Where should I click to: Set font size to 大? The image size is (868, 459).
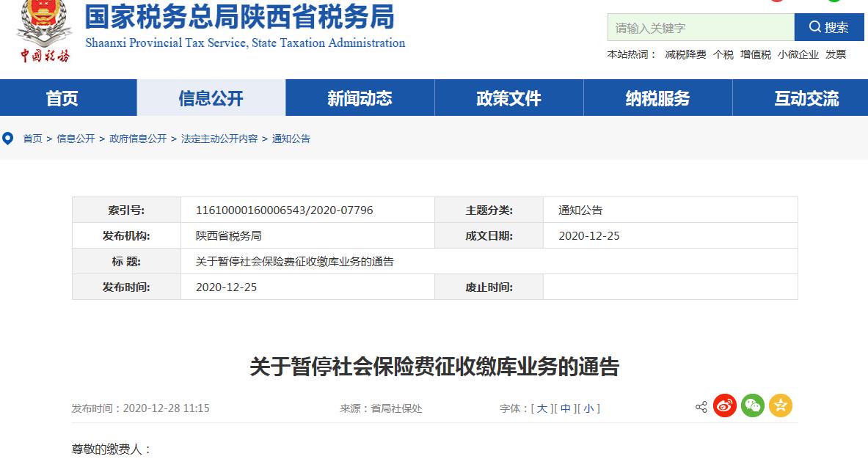tap(541, 408)
